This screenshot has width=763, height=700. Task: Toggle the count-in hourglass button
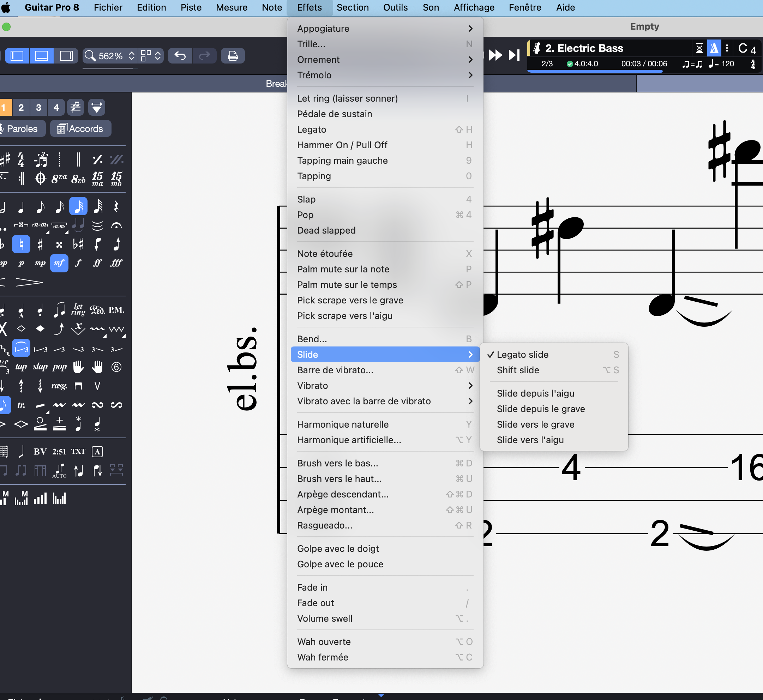[x=699, y=48]
